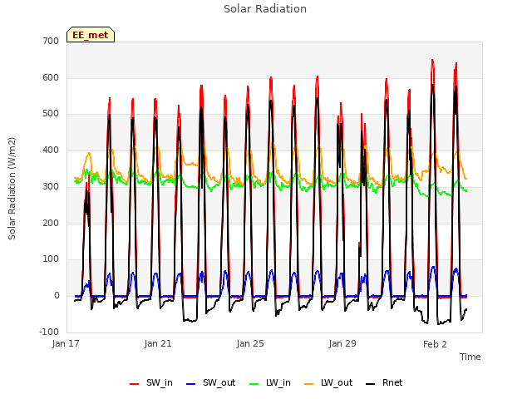Image resolution: width=532 pixels, height=399 pixels.
Task: Click the Jan 25 x-axis tick label
Action: 250,343
